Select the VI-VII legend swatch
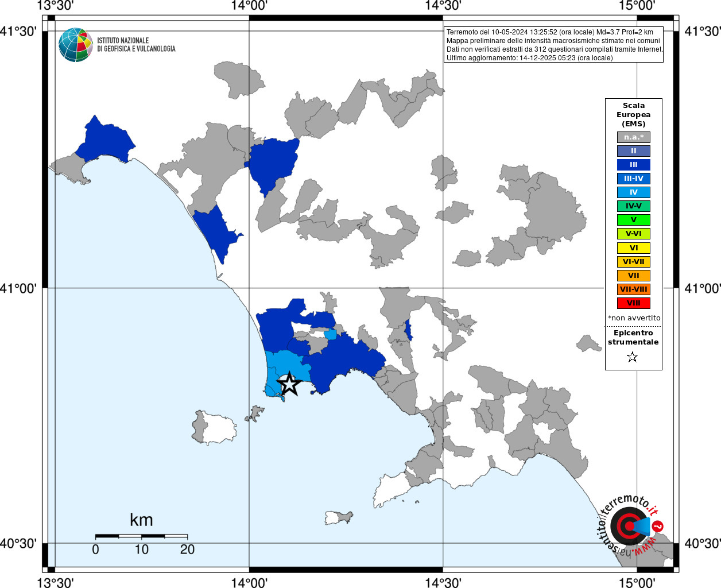 pos(634,262)
